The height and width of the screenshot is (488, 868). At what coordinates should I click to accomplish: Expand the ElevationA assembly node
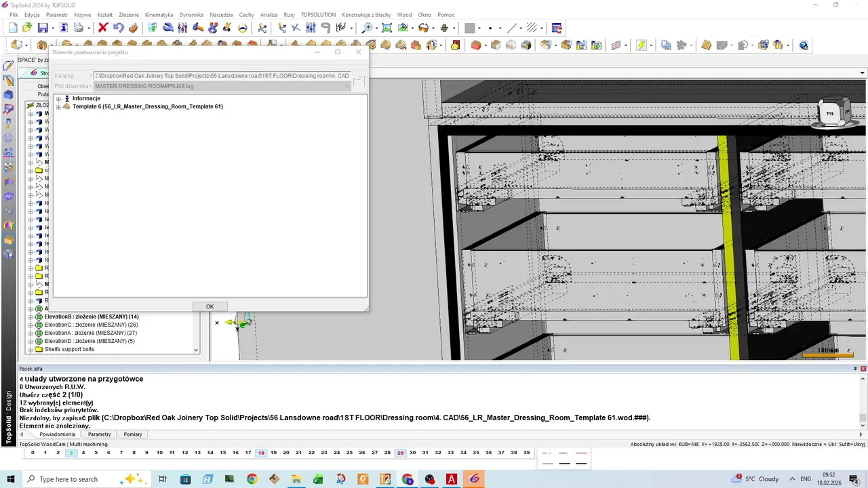pos(31,333)
